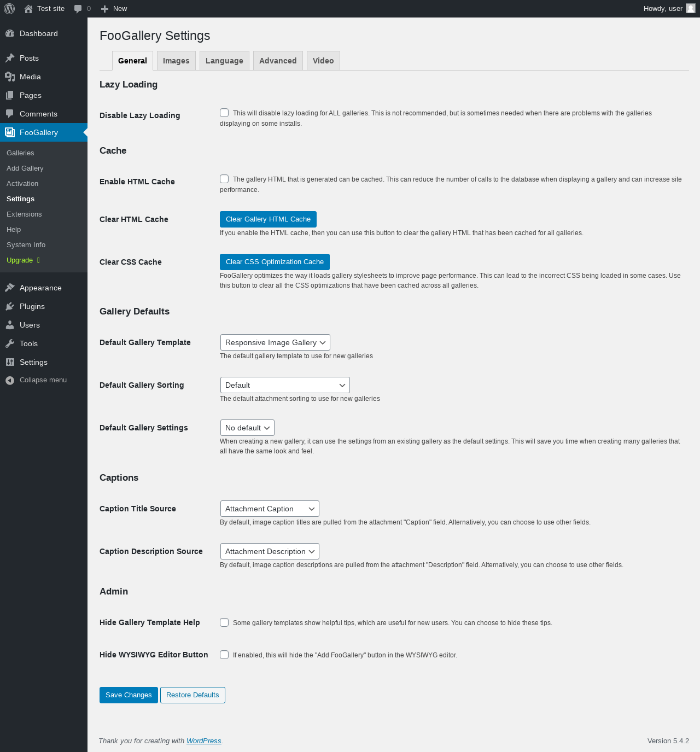Click the Restore Defaults button
The height and width of the screenshot is (752, 700).
point(192,695)
